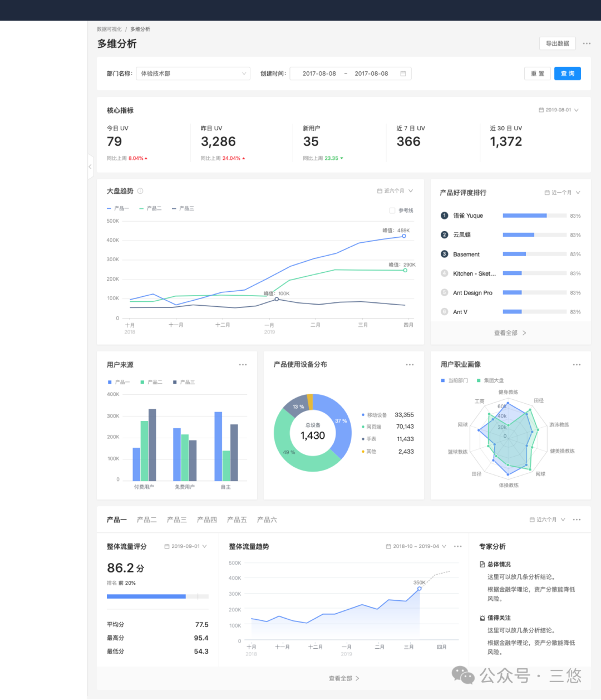Click the red up-arrow by 8.04%
This screenshot has width=601, height=700.
point(146,158)
